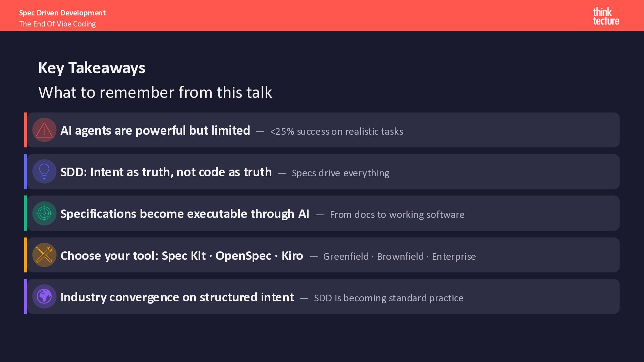Click the green target crosshair icon

click(x=44, y=213)
